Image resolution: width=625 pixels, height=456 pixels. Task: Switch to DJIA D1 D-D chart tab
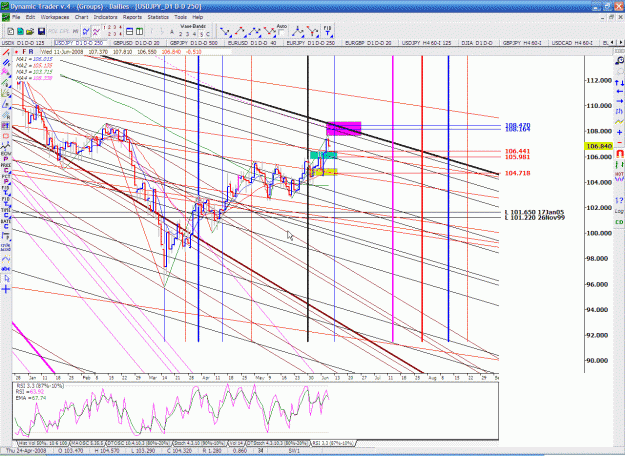click(x=477, y=43)
